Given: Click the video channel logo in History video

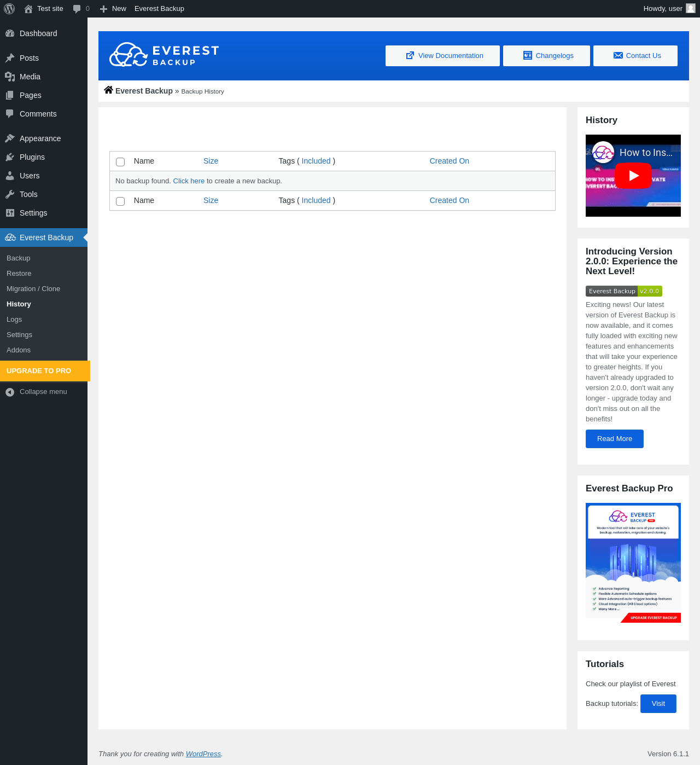Looking at the screenshot, I should click(603, 153).
